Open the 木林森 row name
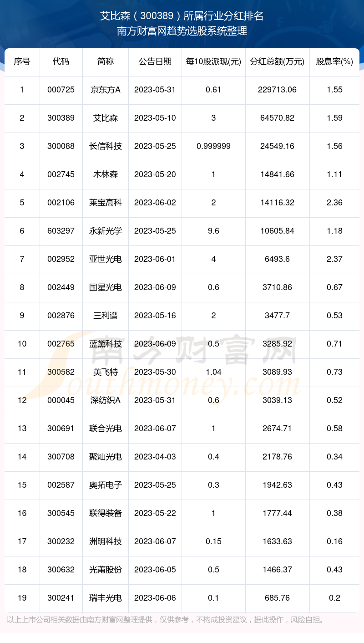Image resolution: width=364 pixels, height=643 pixels. (x=106, y=174)
